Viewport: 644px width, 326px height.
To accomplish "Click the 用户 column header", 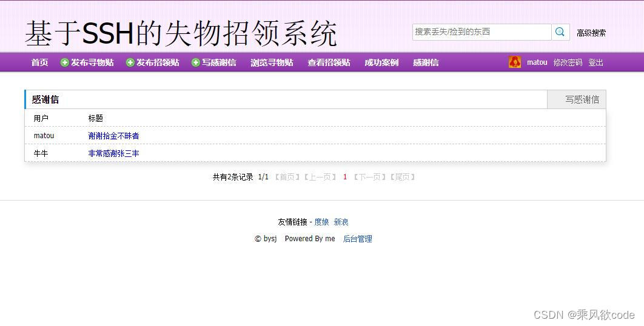I will [x=41, y=118].
